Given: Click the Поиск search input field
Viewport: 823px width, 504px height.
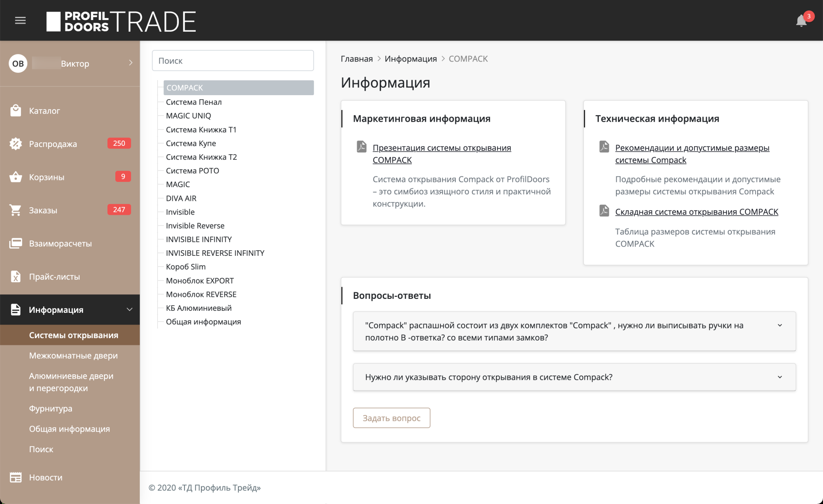Looking at the screenshot, I should click(x=233, y=61).
